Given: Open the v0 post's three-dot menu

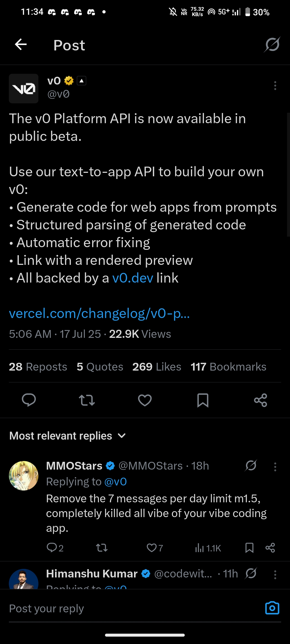Looking at the screenshot, I should coord(275,86).
